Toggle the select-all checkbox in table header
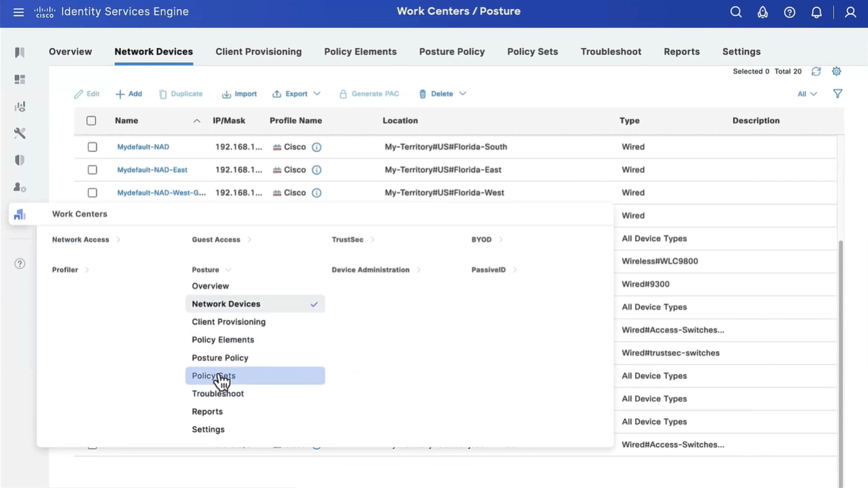The width and height of the screenshot is (868, 488). pyautogui.click(x=92, y=121)
